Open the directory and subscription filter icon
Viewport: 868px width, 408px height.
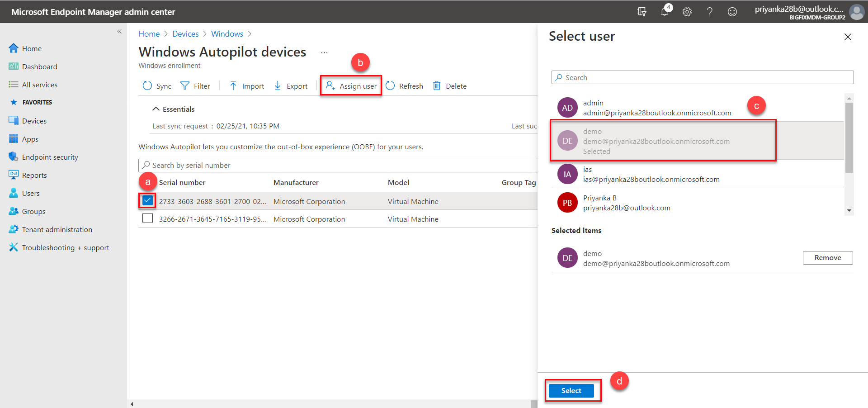coord(642,12)
